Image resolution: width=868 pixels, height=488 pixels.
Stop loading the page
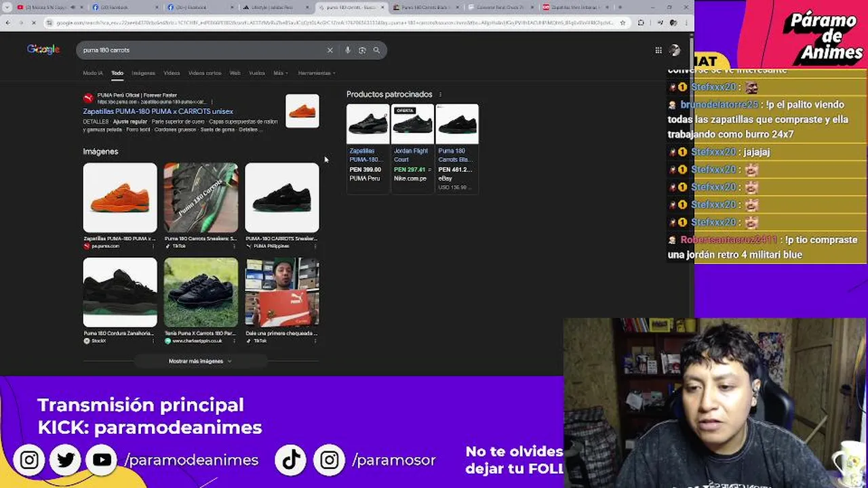35,22
